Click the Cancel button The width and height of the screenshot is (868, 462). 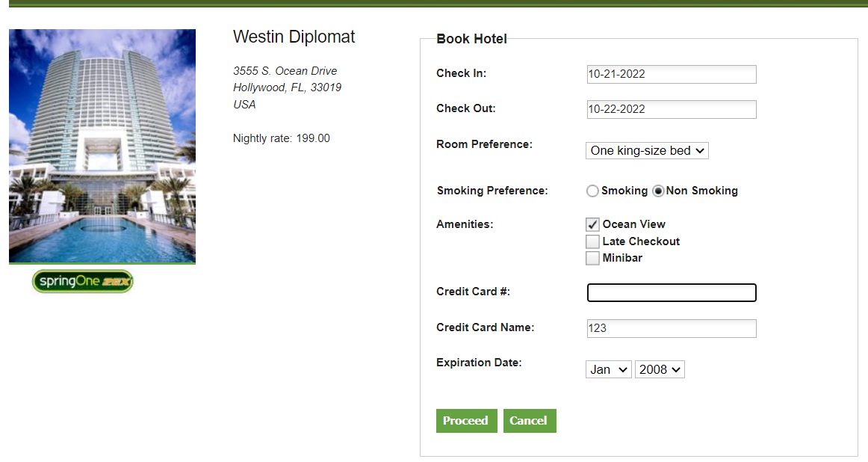[x=529, y=421]
